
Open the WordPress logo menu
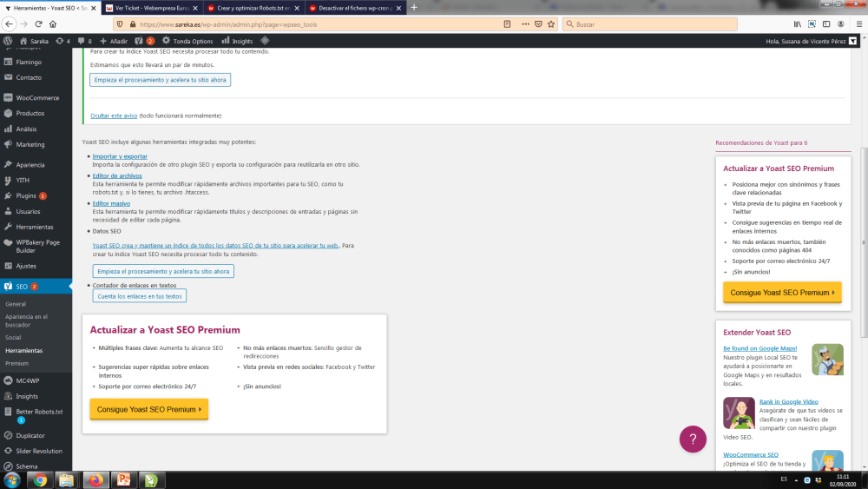click(8, 41)
